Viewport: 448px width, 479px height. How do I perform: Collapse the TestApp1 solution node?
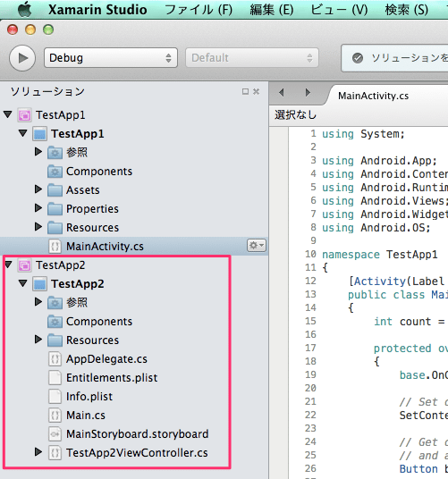[x=8, y=114]
